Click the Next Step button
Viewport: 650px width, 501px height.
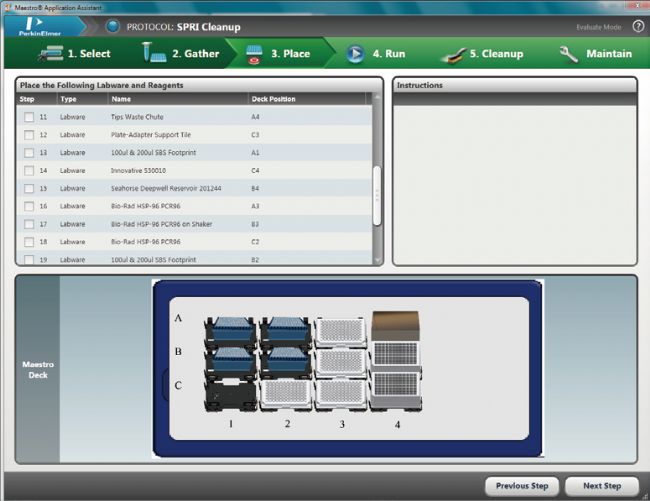[602, 486]
